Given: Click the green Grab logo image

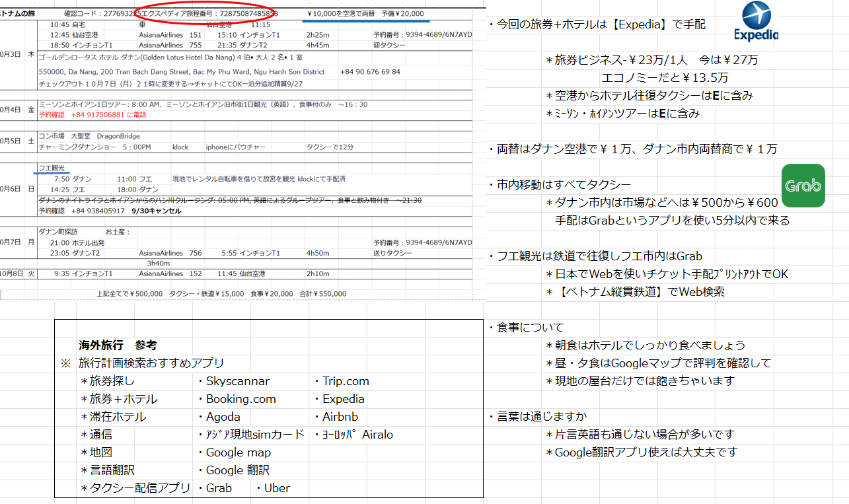Looking at the screenshot, I should (803, 186).
